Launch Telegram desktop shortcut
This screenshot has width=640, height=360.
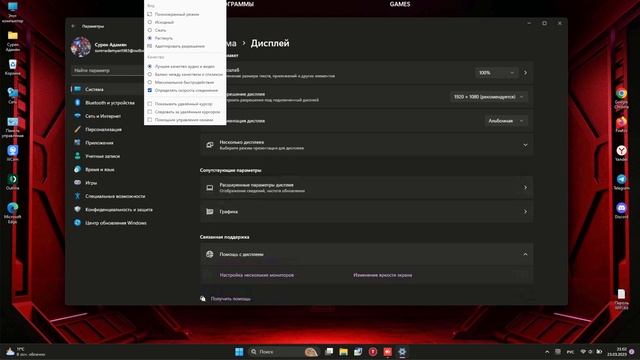621,182
